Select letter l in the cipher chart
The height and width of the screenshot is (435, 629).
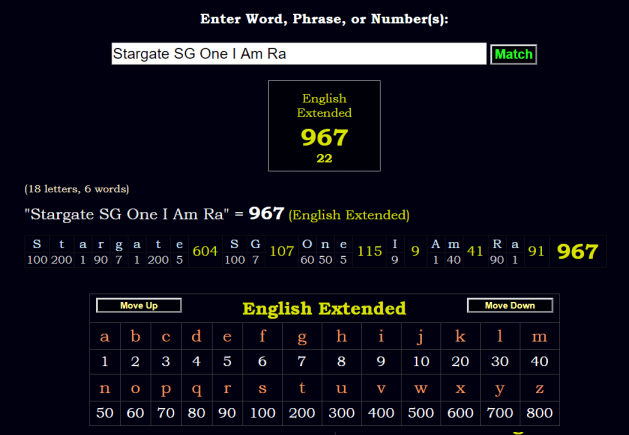[x=500, y=336]
